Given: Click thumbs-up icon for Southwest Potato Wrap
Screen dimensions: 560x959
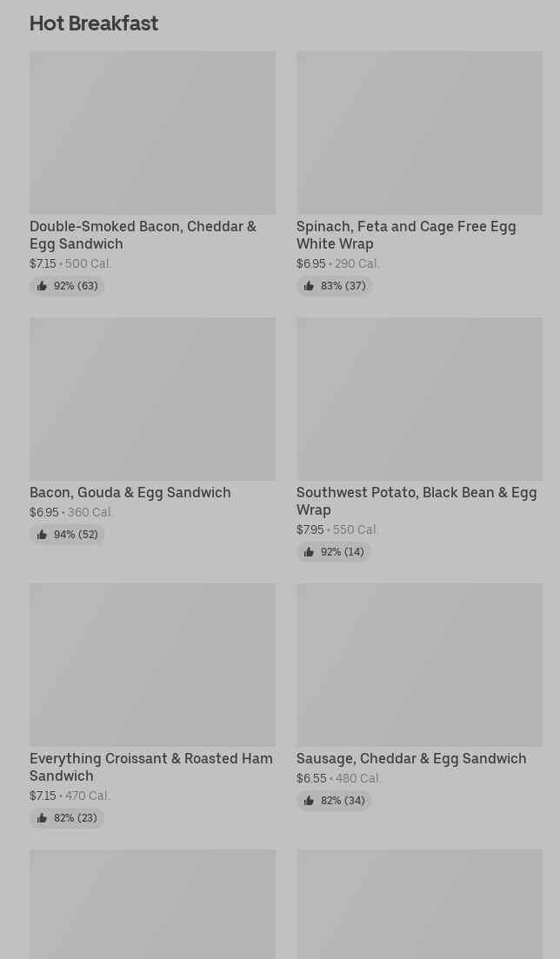Looking at the screenshot, I should [309, 552].
